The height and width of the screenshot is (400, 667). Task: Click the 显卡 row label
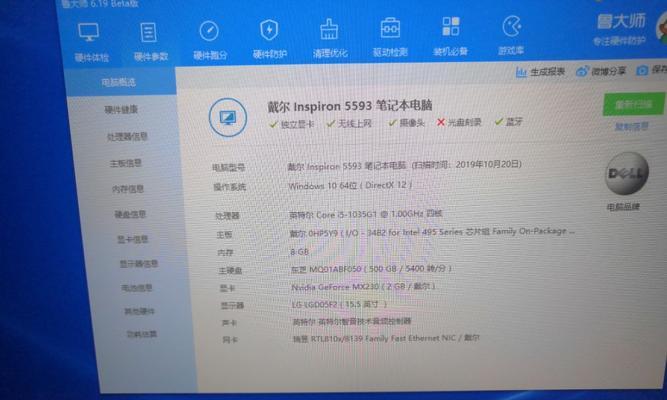[x=228, y=288]
